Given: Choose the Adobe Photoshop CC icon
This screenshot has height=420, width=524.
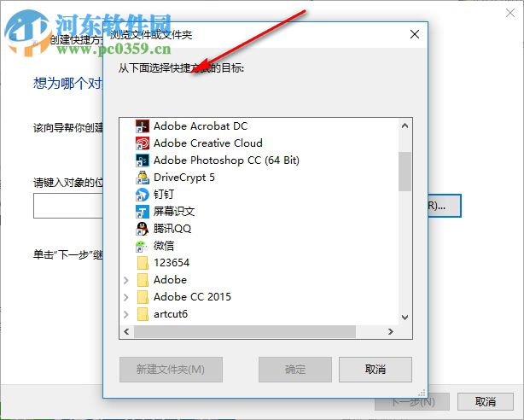Looking at the screenshot, I should point(143,160).
